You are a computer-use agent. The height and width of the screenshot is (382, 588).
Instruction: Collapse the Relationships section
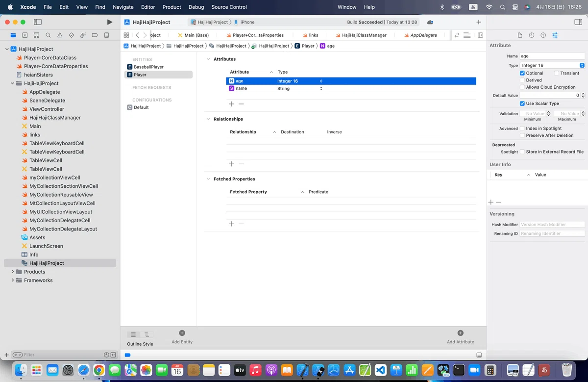[208, 119]
